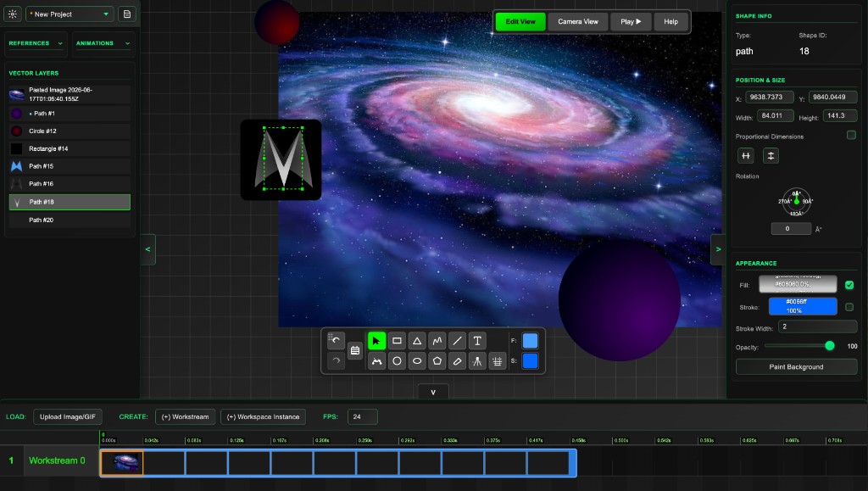Open the toolbar stroke color swatch

point(530,361)
